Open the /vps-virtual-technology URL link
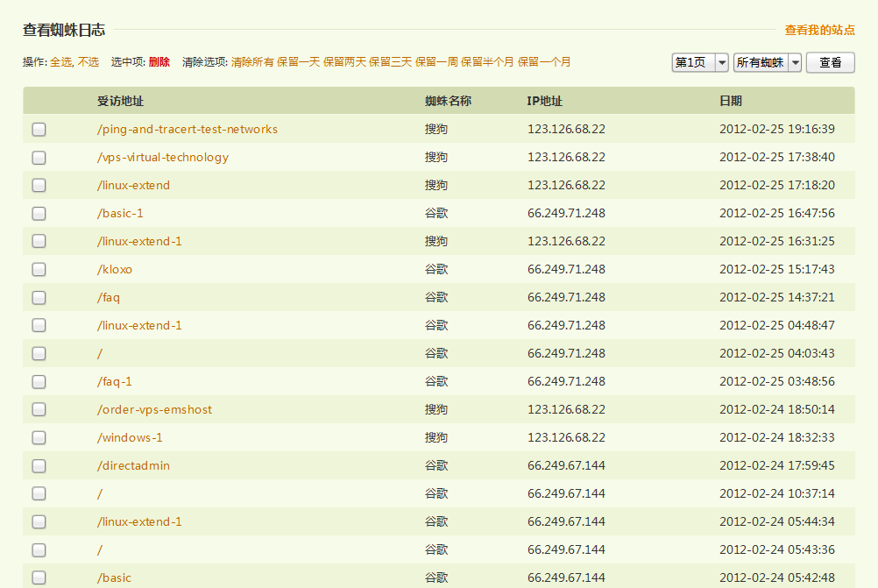Screen dimensions: 878x588 point(163,158)
